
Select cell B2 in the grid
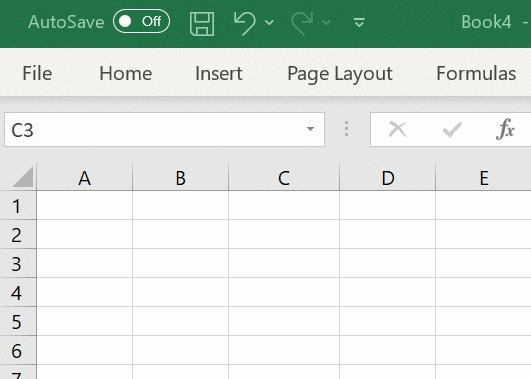click(x=180, y=234)
